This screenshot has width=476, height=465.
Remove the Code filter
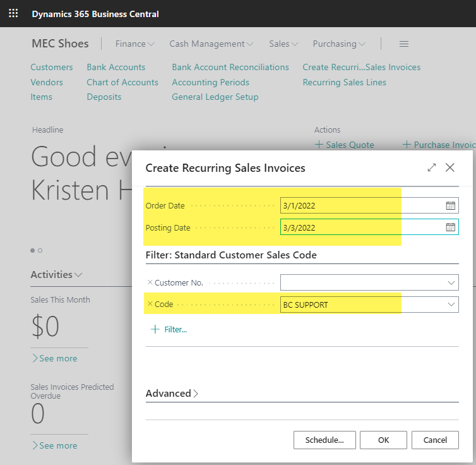point(150,303)
